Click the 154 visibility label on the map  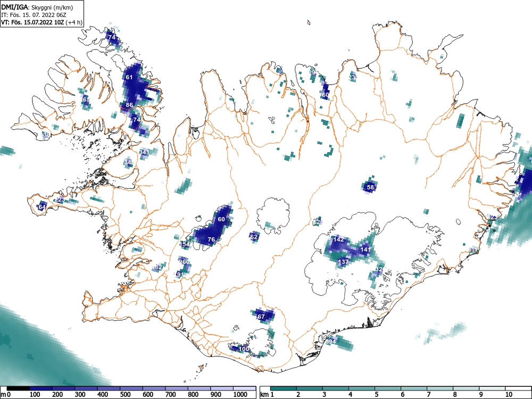tap(185, 244)
